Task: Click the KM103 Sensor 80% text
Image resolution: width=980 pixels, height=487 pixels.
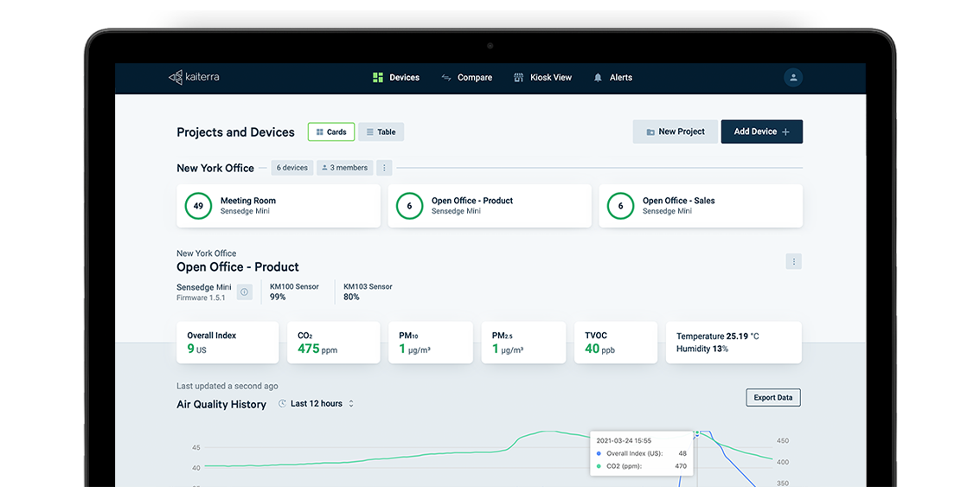Action: click(x=368, y=292)
